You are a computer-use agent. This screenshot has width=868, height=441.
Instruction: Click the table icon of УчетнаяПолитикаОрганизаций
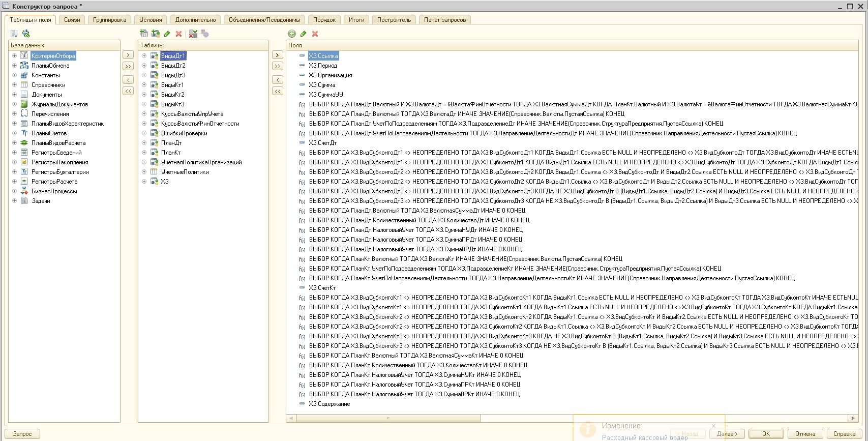tap(154, 162)
